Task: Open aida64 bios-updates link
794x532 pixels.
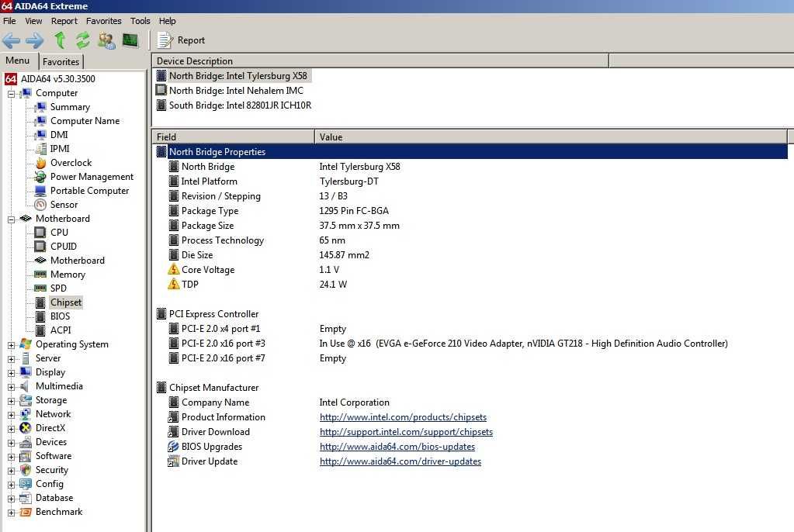Action: point(397,447)
